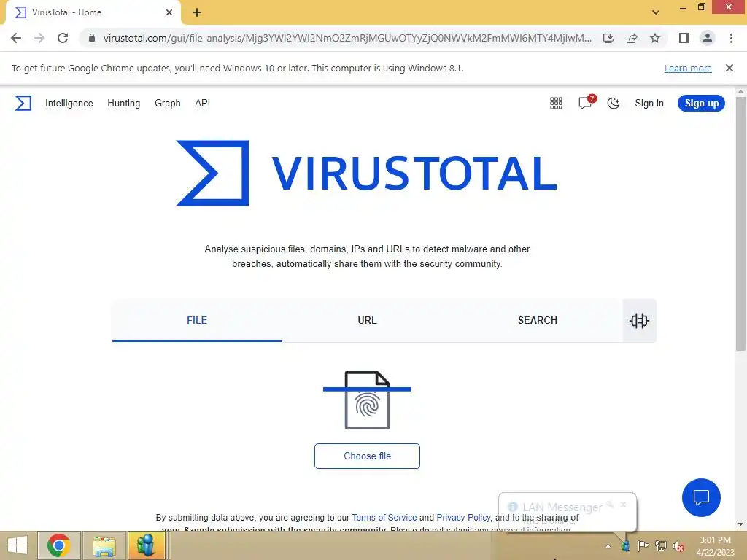Open LAN Messenger taskbar app

pyautogui.click(x=147, y=545)
